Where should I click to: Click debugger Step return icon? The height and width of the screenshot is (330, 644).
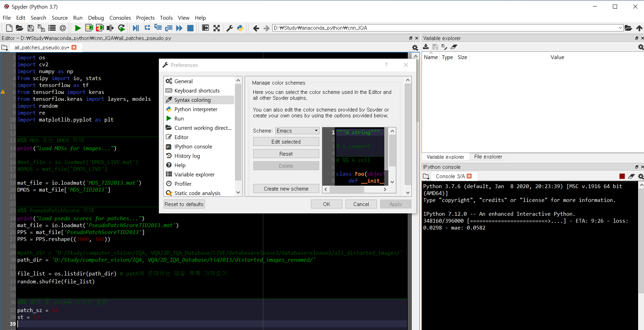[169, 28]
